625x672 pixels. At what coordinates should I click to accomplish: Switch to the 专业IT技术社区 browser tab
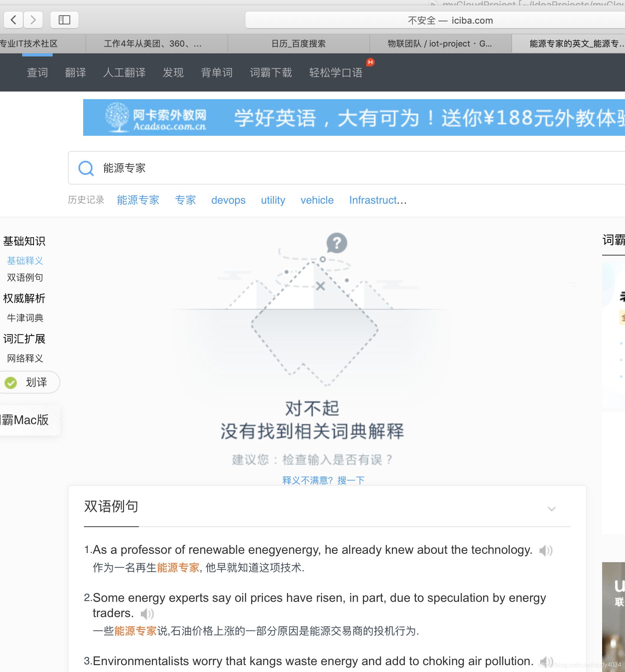[42, 43]
